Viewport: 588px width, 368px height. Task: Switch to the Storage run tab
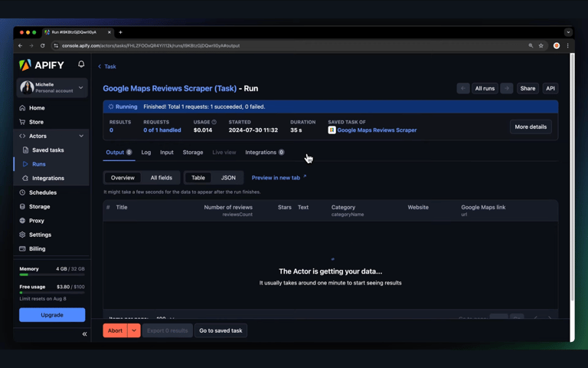click(193, 152)
